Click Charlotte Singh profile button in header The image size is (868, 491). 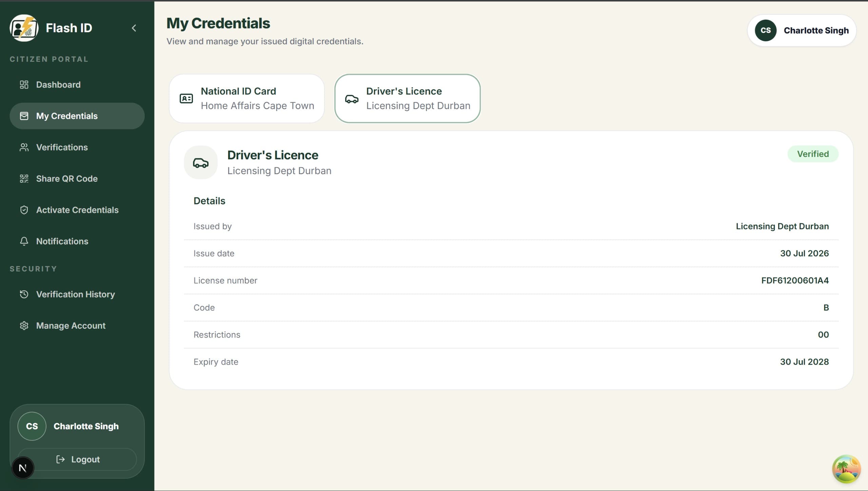(x=802, y=30)
